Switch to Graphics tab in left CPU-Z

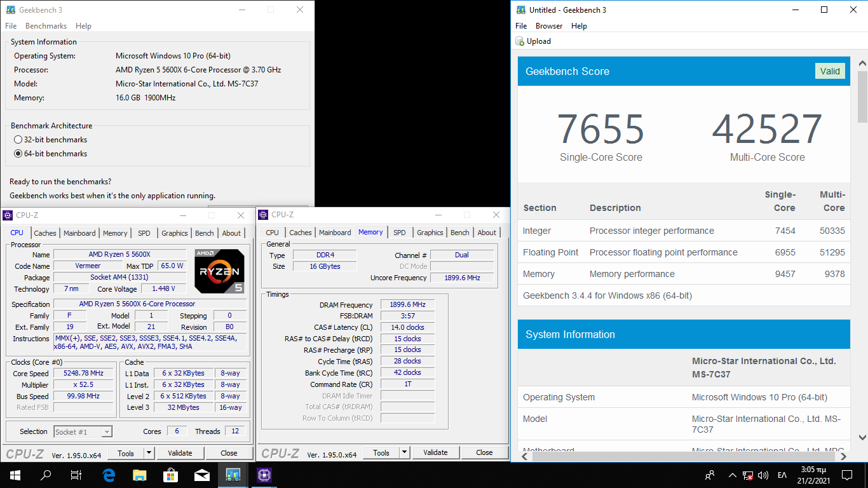coord(174,233)
